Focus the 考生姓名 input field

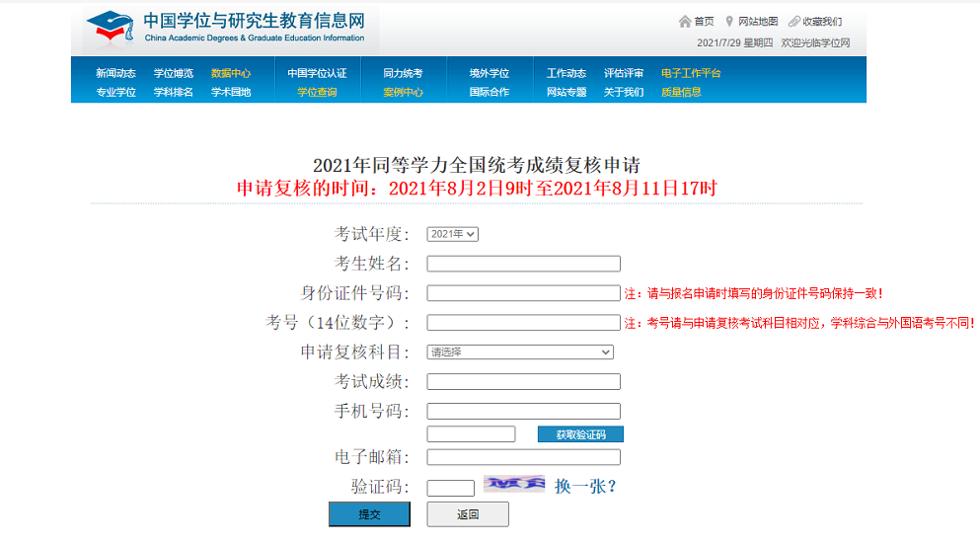pyautogui.click(x=523, y=264)
